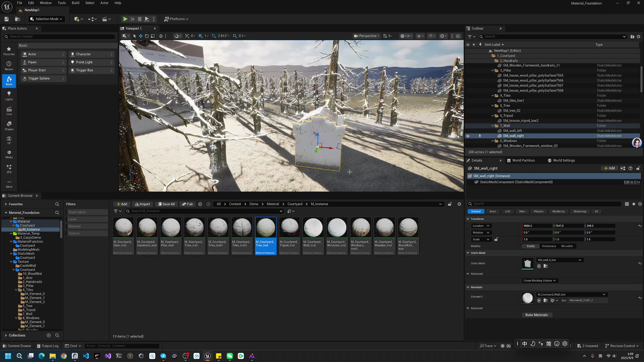Open the Actor menu

coord(104,3)
